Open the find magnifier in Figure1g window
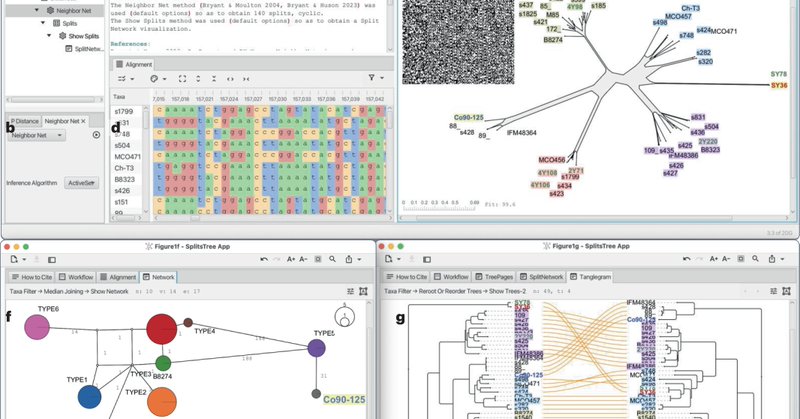 point(756,259)
